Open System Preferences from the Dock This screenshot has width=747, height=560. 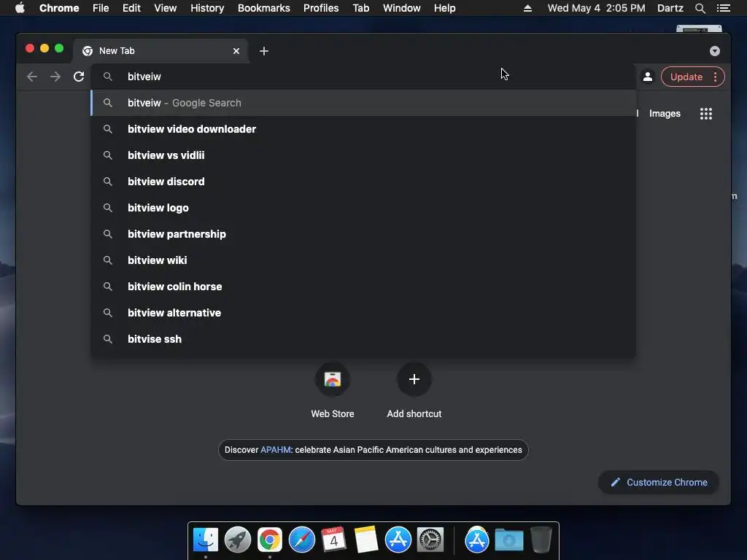(430, 540)
